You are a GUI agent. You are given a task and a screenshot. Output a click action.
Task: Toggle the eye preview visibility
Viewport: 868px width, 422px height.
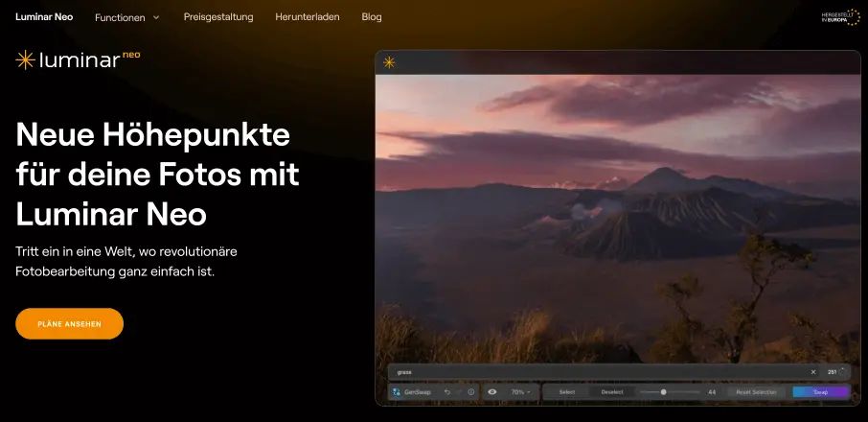(492, 392)
